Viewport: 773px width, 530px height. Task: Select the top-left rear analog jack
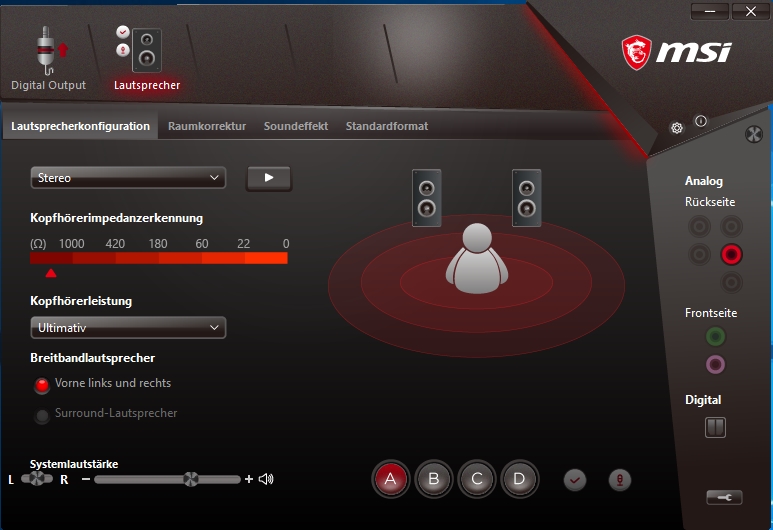point(700,227)
